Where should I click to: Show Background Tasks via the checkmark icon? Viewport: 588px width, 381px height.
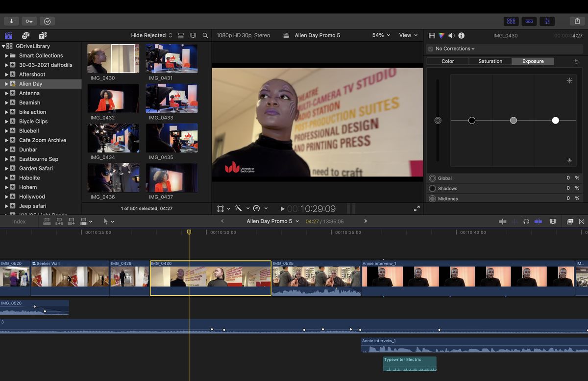[47, 21]
